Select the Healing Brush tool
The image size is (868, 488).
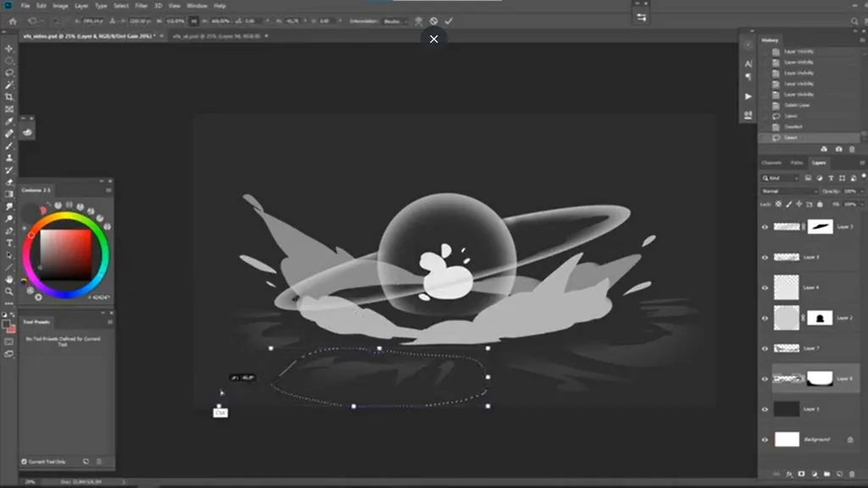click(8, 134)
